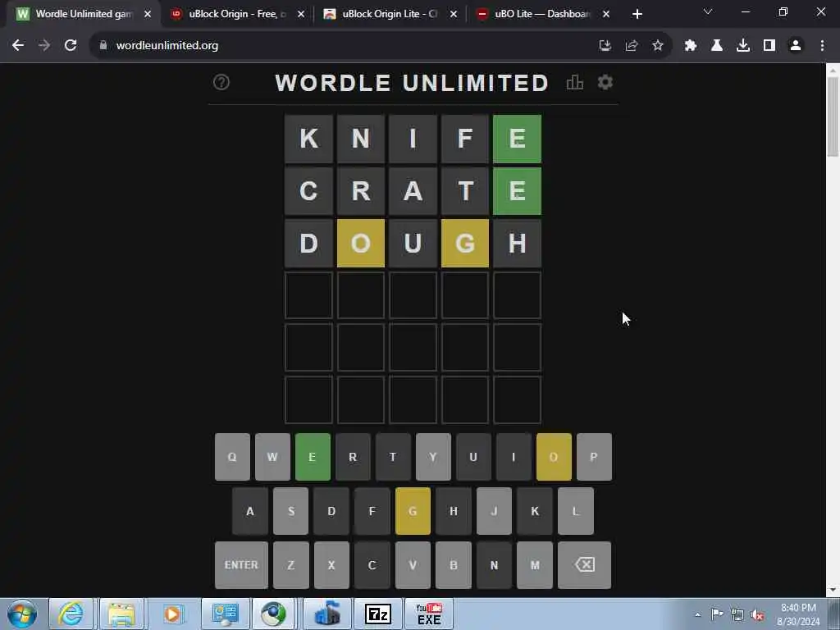Click the muted volume tray icon
The image size is (840, 630).
pos(757,614)
